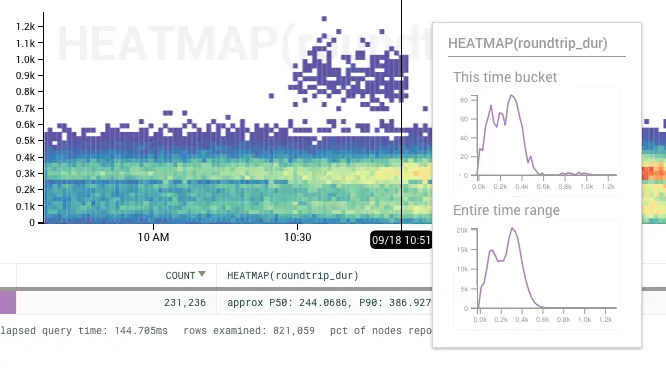The height and width of the screenshot is (372, 666).
Task: Click the 09/18 10:51 time marker label
Action: [401, 240]
